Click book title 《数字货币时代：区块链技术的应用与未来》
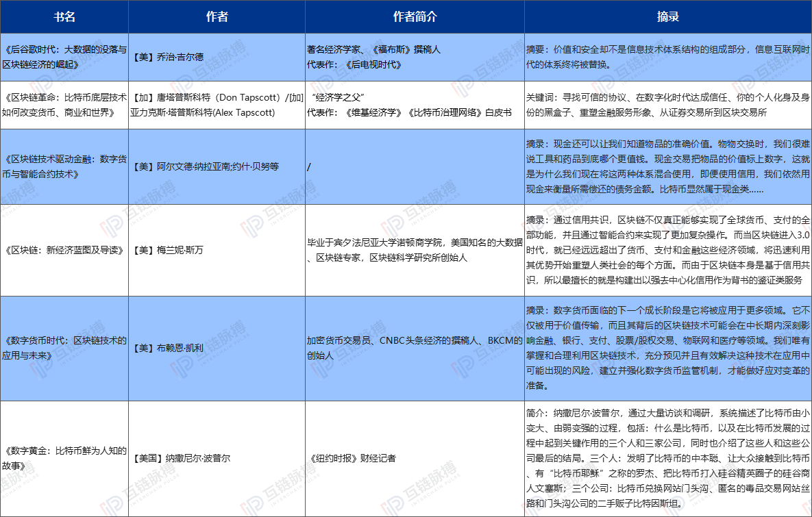 click(64, 349)
